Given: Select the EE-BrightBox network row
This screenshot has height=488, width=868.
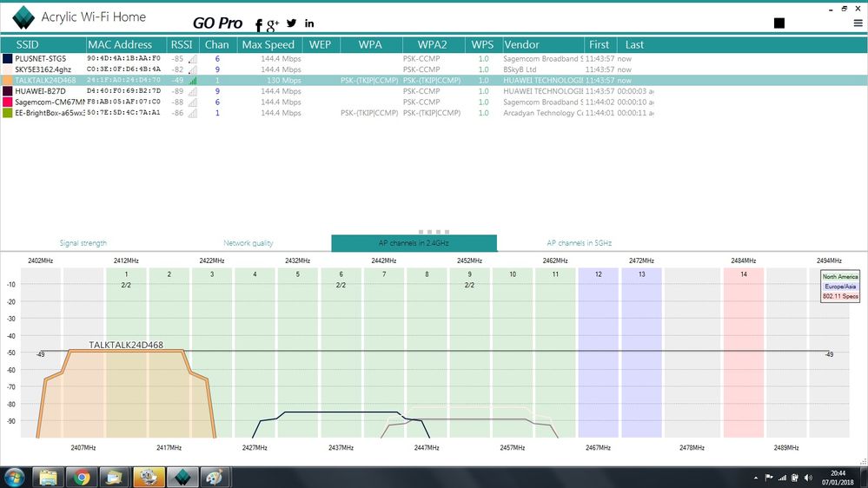Looking at the screenshot, I should 434,113.
